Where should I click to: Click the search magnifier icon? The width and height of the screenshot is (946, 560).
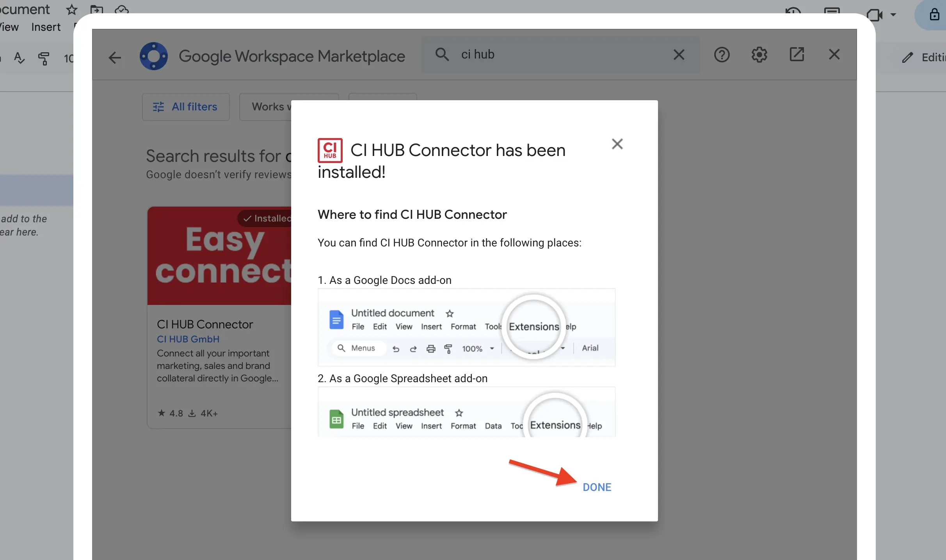(442, 54)
